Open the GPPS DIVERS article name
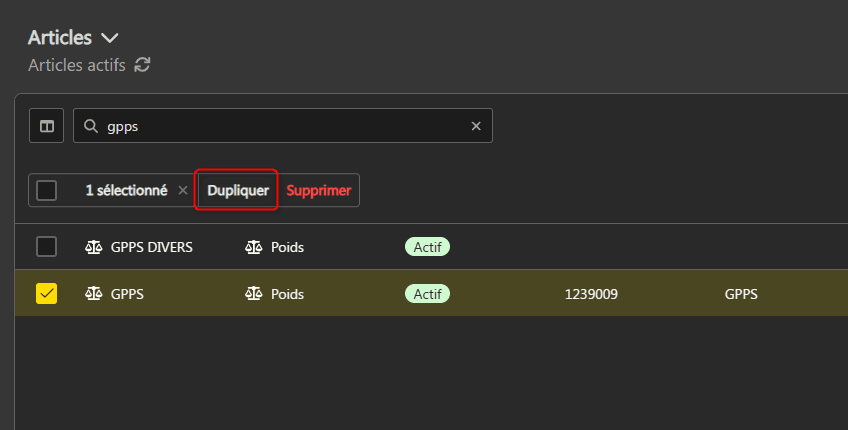 tap(152, 246)
